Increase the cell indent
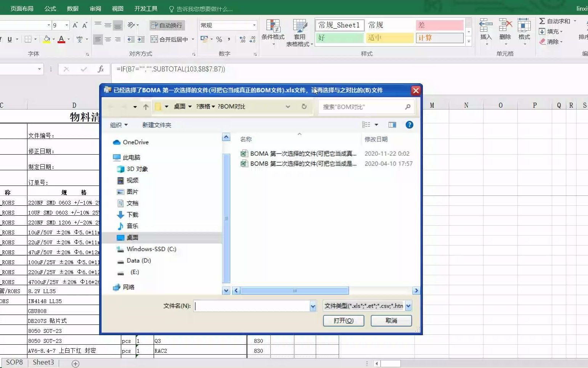588x368 pixels. click(x=141, y=39)
